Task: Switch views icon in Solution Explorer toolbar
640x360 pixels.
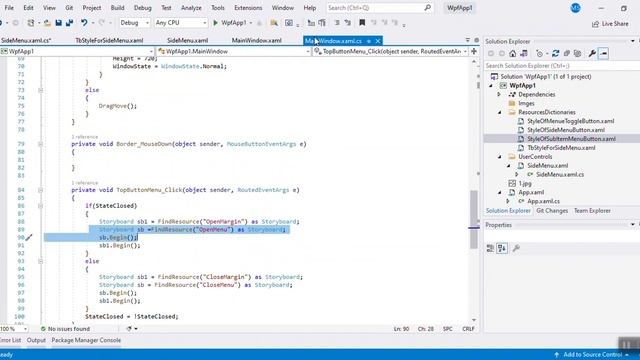Action: pos(524,53)
